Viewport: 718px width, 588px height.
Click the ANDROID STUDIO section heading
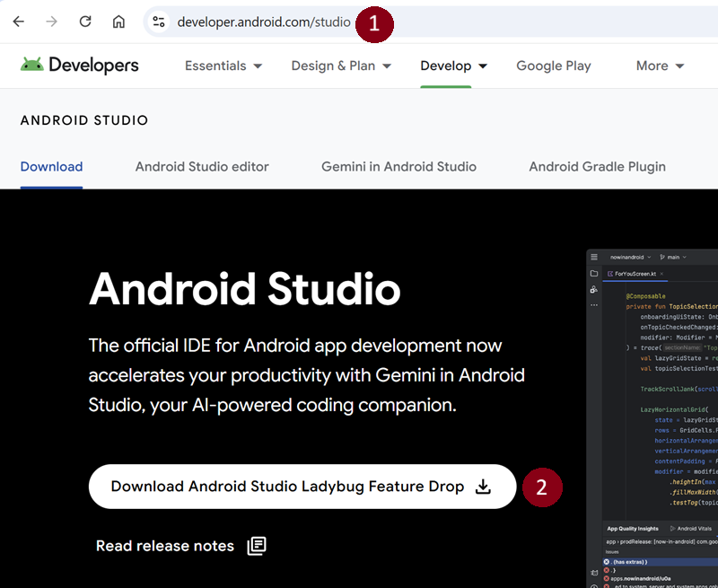84,120
